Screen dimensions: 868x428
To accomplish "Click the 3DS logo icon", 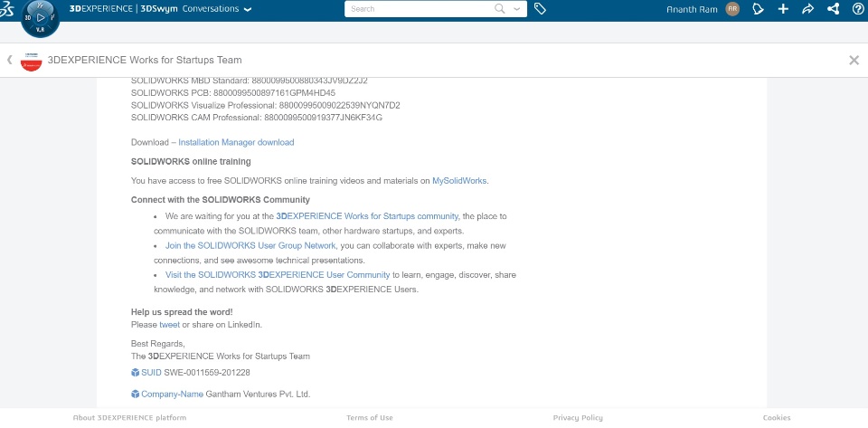I will 8,9.
